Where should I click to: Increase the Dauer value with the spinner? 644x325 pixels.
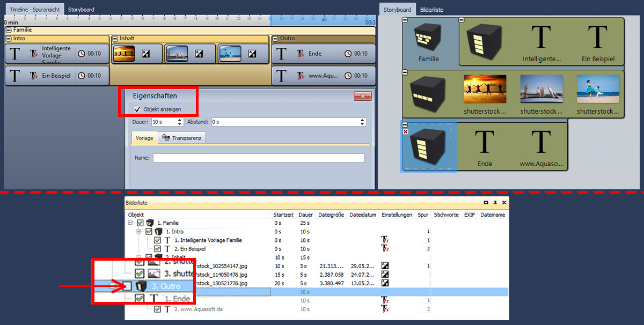click(180, 120)
